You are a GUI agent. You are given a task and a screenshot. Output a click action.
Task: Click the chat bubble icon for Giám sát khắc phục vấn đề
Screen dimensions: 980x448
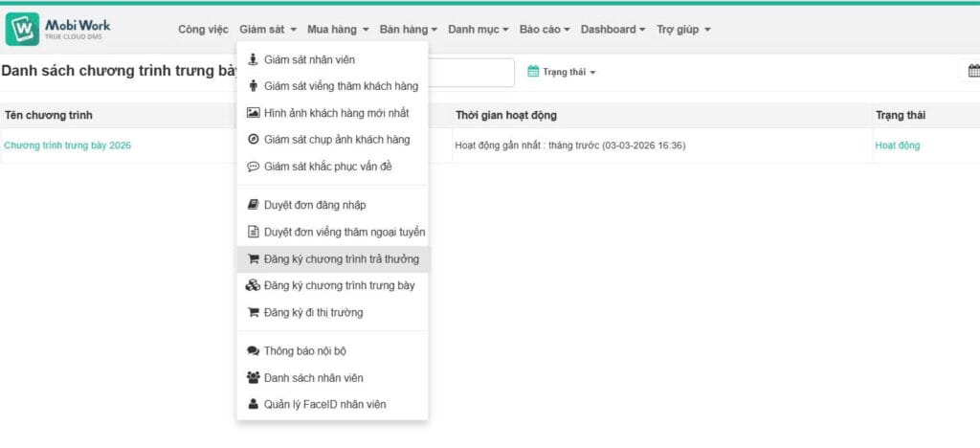pyautogui.click(x=253, y=166)
